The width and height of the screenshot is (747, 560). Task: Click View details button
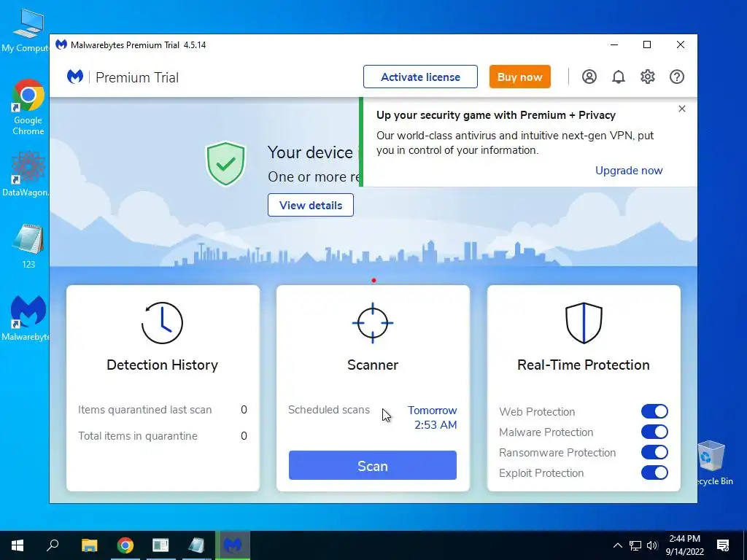pyautogui.click(x=311, y=205)
